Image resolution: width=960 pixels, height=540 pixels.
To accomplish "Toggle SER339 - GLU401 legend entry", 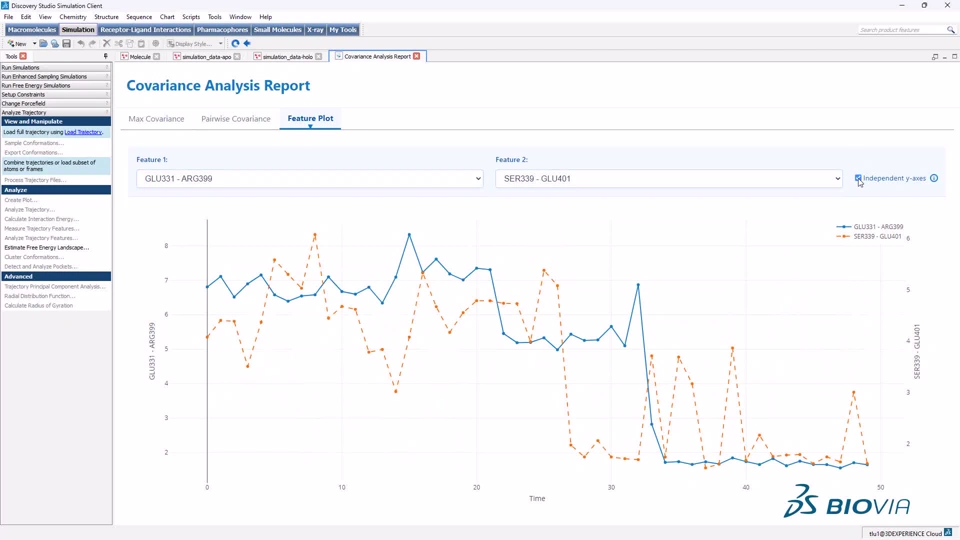I will pyautogui.click(x=869, y=236).
